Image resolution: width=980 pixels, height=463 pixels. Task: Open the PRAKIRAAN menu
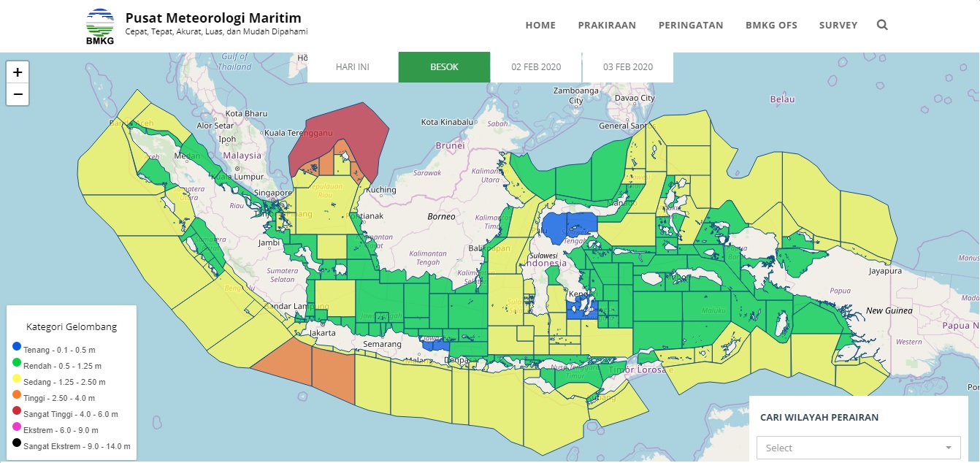(607, 25)
